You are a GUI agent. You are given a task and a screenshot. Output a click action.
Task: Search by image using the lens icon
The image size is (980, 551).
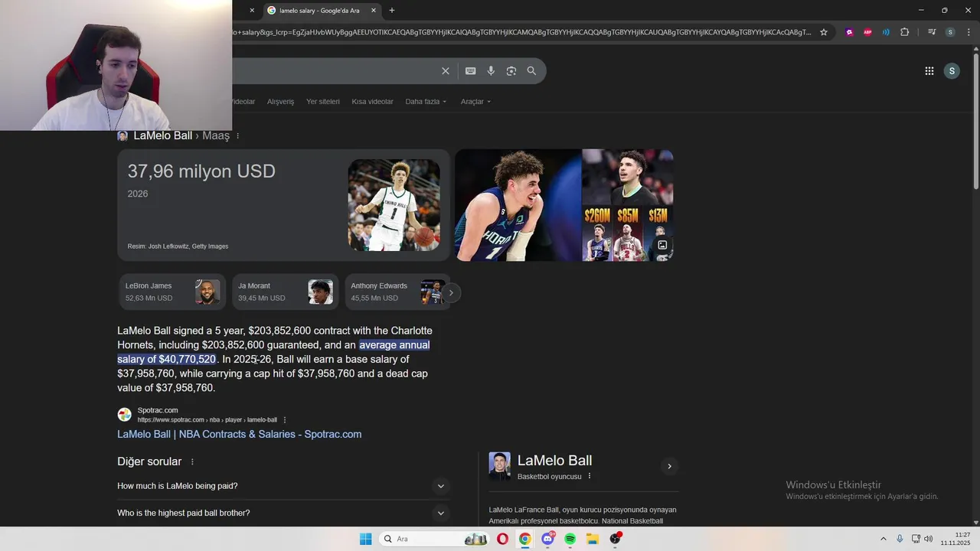[511, 71]
